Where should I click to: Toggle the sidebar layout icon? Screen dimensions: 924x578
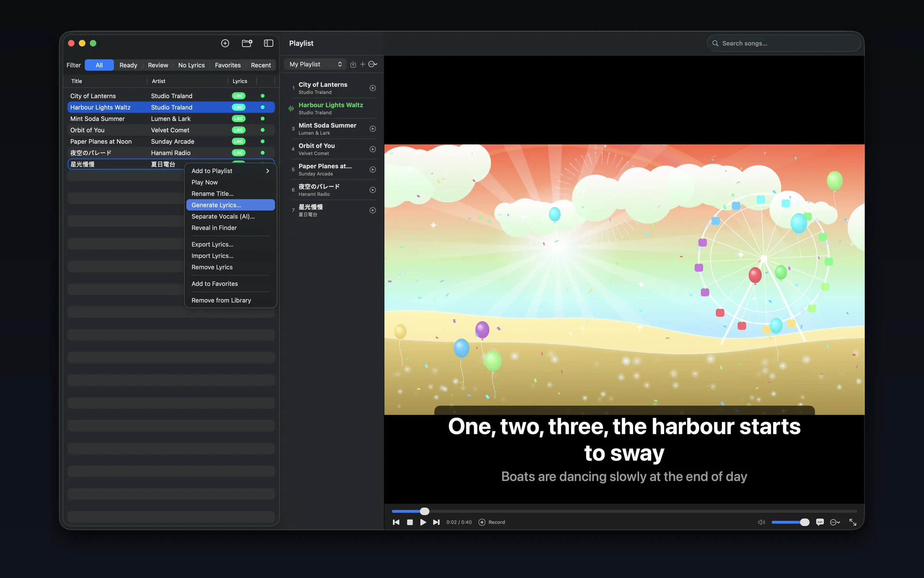tap(268, 43)
